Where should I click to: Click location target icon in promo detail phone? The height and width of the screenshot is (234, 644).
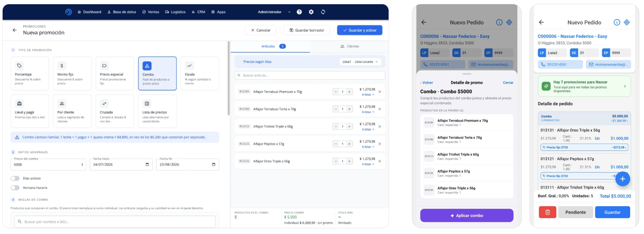(x=509, y=22)
